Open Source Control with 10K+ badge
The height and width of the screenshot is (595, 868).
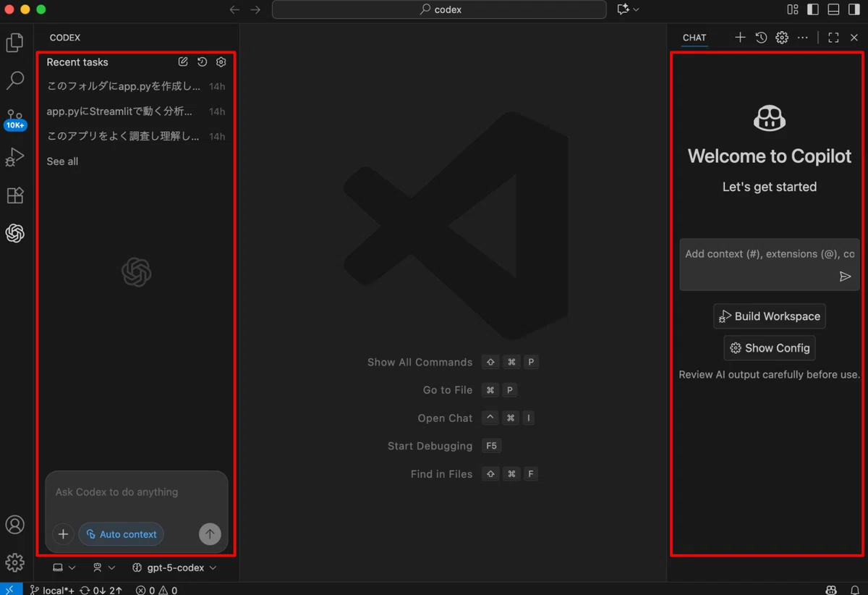click(14, 119)
